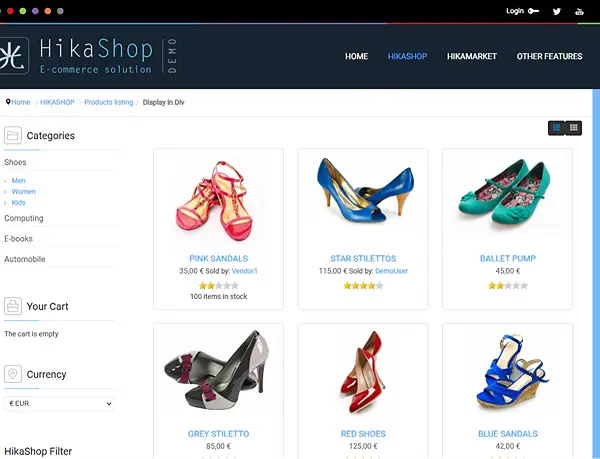The width and height of the screenshot is (600, 459).
Task: Open GREY STILETTO product title
Action: (x=218, y=434)
